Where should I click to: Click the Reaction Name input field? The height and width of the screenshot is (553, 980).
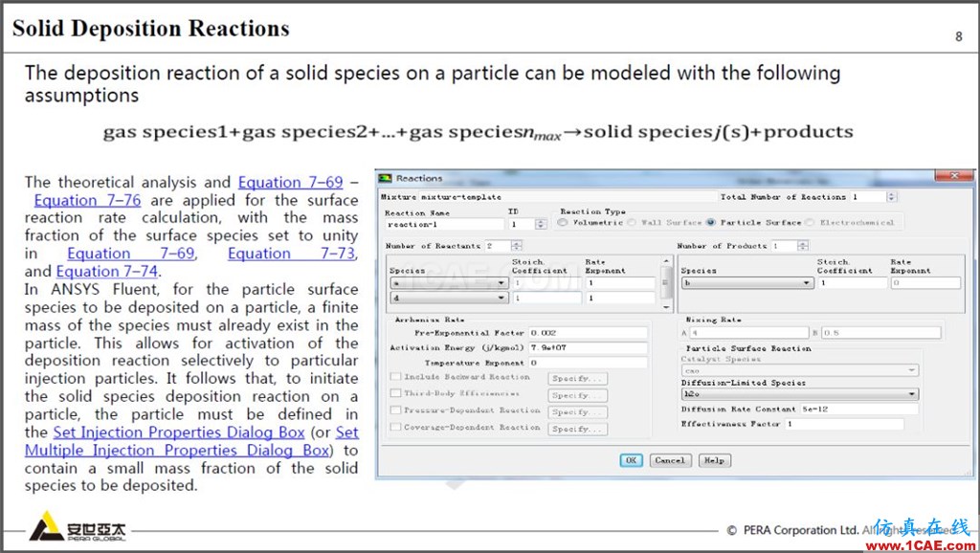click(444, 224)
